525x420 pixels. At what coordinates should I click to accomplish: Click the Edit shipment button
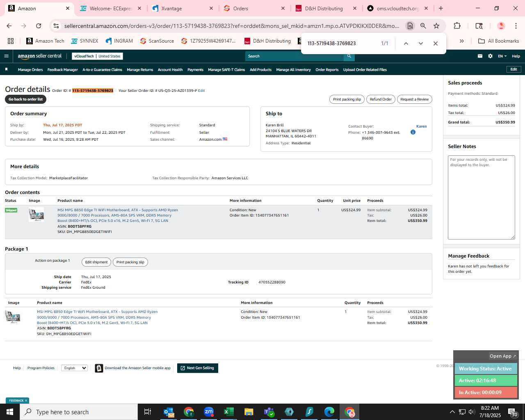click(x=96, y=262)
